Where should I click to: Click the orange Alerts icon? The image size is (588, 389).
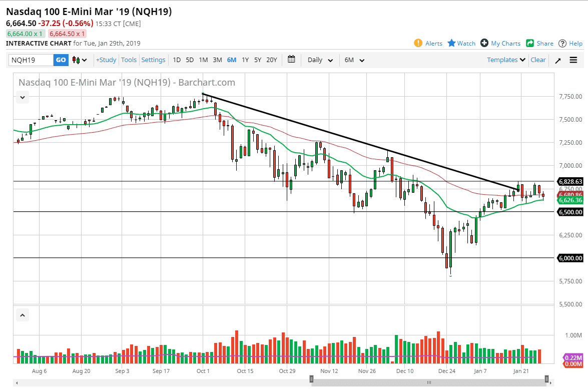(x=419, y=43)
